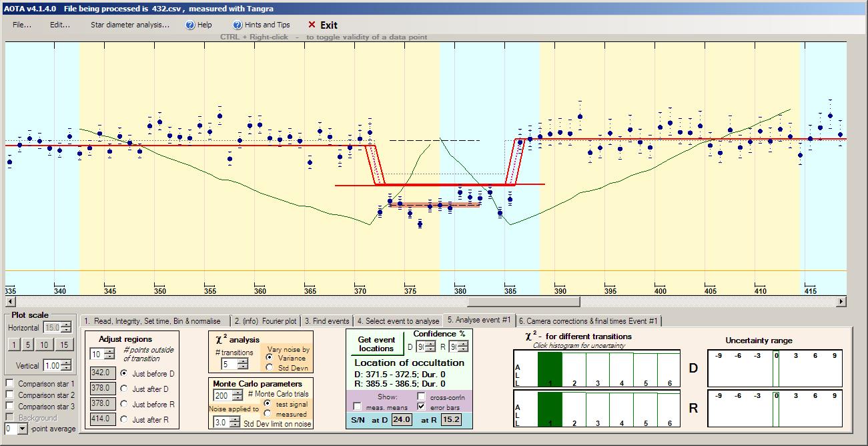
Task: Switch to tab 1. Read, Integrity, Set time
Action: [x=155, y=321]
